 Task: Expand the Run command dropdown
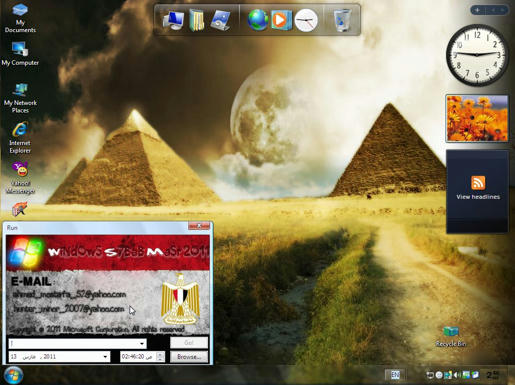pos(142,343)
